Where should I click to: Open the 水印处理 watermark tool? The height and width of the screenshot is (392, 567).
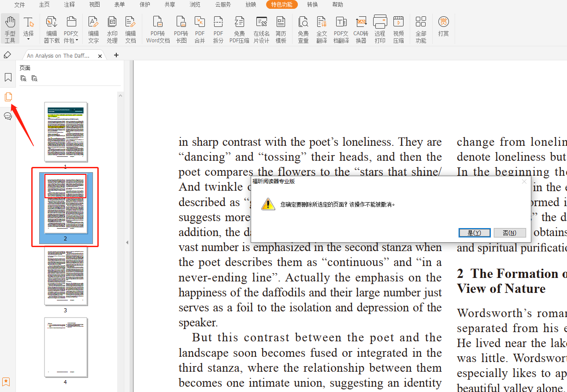click(x=112, y=29)
